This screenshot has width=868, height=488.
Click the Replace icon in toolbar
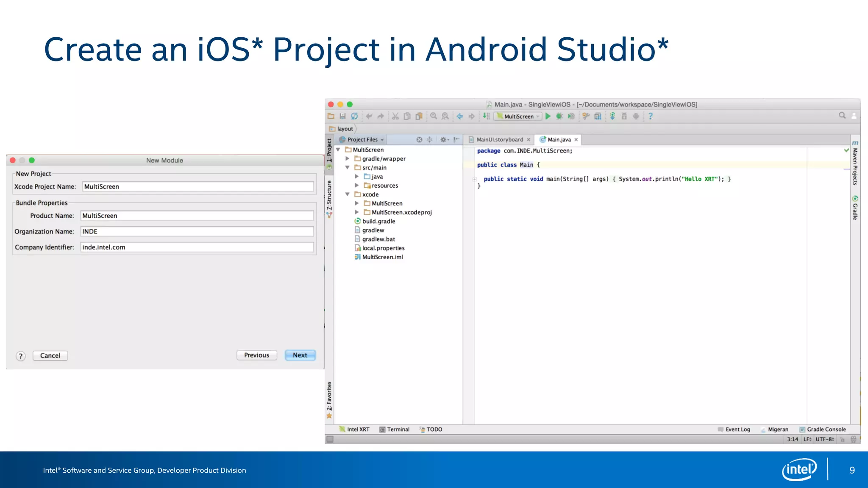[x=445, y=116]
